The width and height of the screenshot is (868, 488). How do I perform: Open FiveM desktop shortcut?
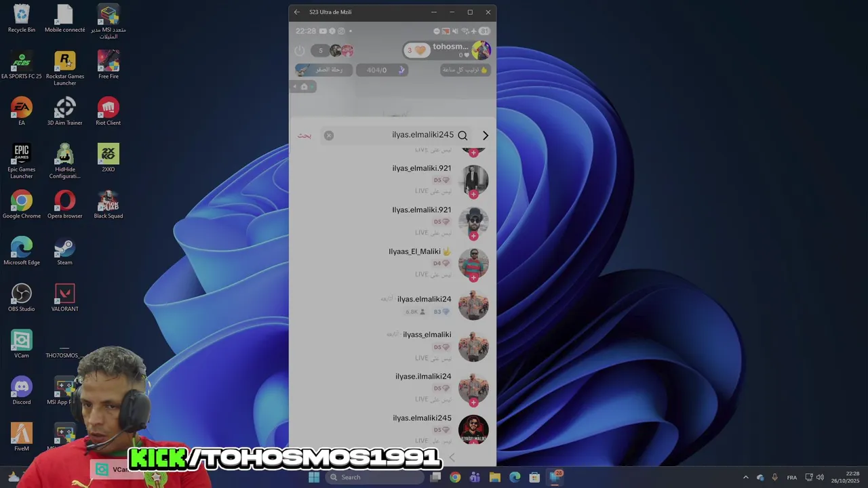[x=22, y=437]
